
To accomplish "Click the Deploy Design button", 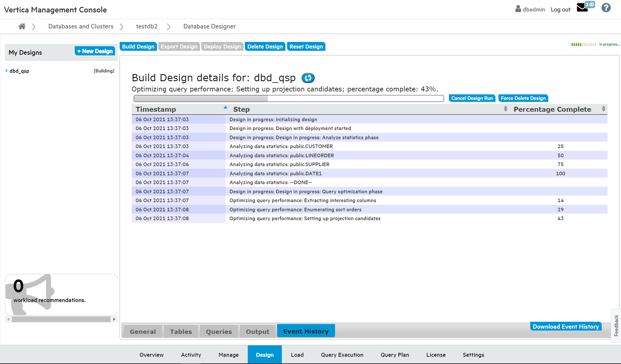I will (222, 47).
